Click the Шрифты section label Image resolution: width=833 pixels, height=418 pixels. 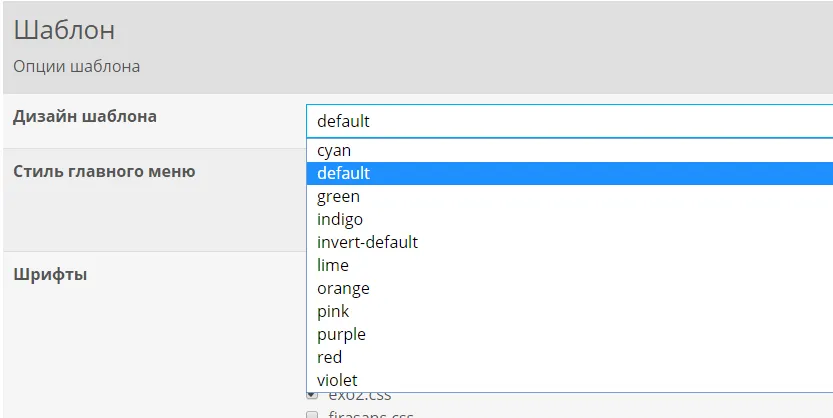tap(50, 274)
